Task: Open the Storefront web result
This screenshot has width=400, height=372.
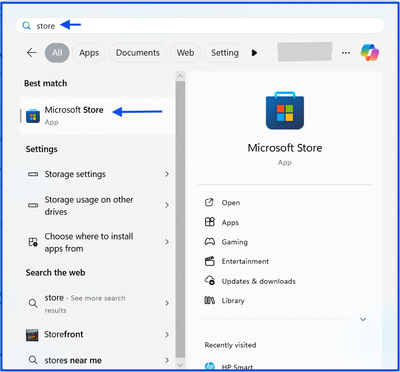Action: point(97,334)
